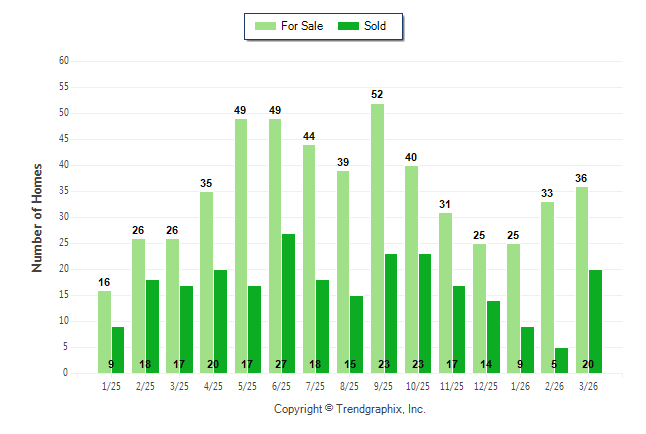Click the Sold legend color swatch

349,26
